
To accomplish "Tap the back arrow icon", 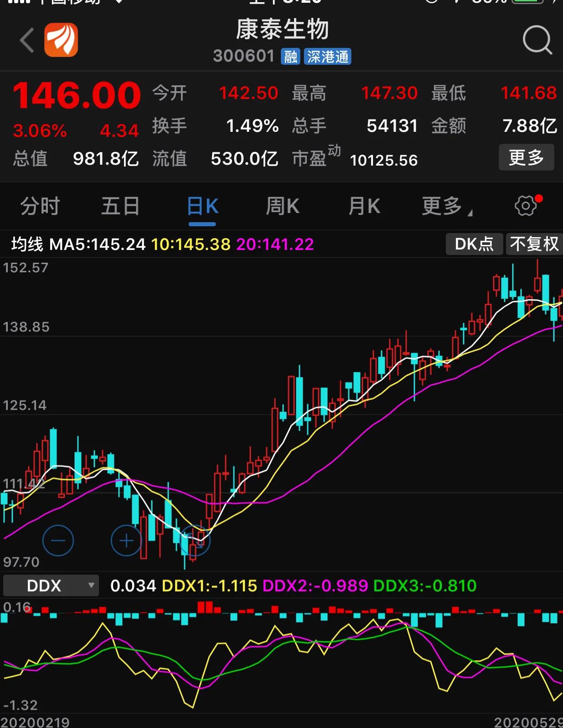I will (27, 40).
